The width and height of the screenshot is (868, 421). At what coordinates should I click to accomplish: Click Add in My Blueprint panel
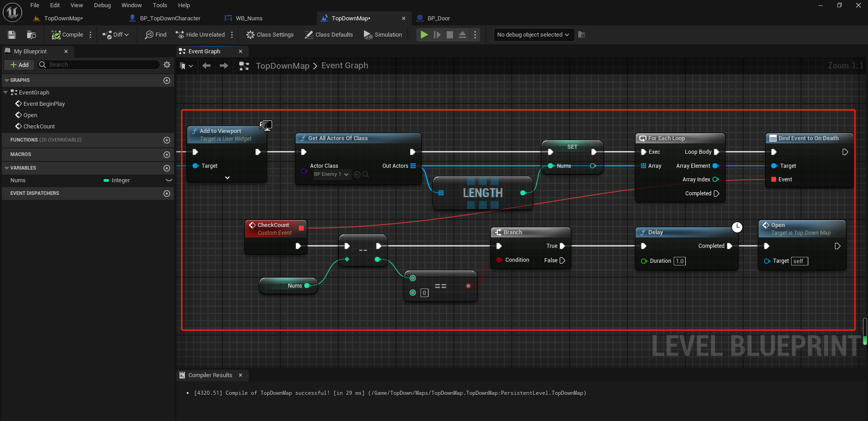(x=19, y=65)
